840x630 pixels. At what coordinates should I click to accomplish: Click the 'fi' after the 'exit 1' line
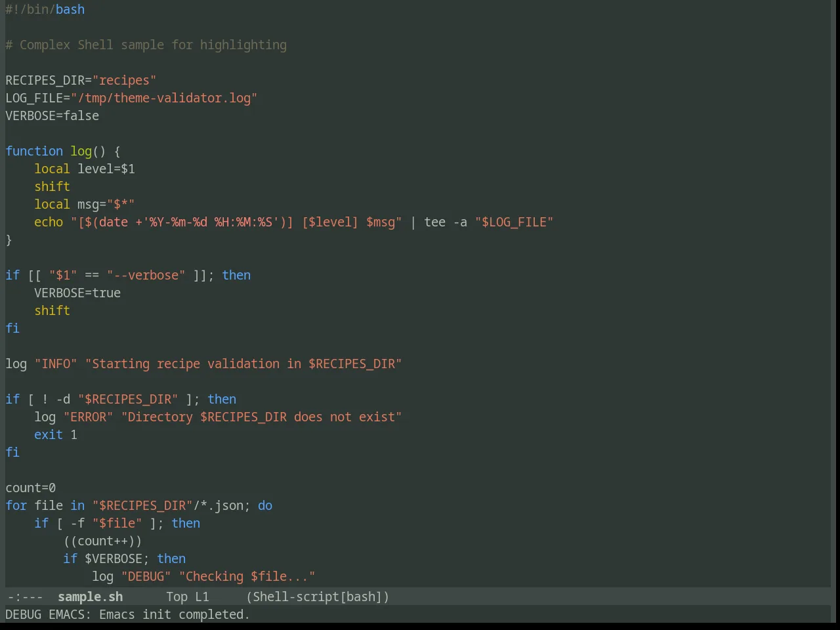click(12, 452)
